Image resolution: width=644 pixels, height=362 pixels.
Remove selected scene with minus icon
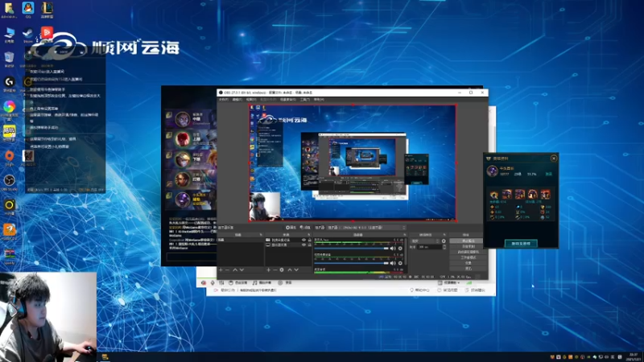[x=227, y=269]
